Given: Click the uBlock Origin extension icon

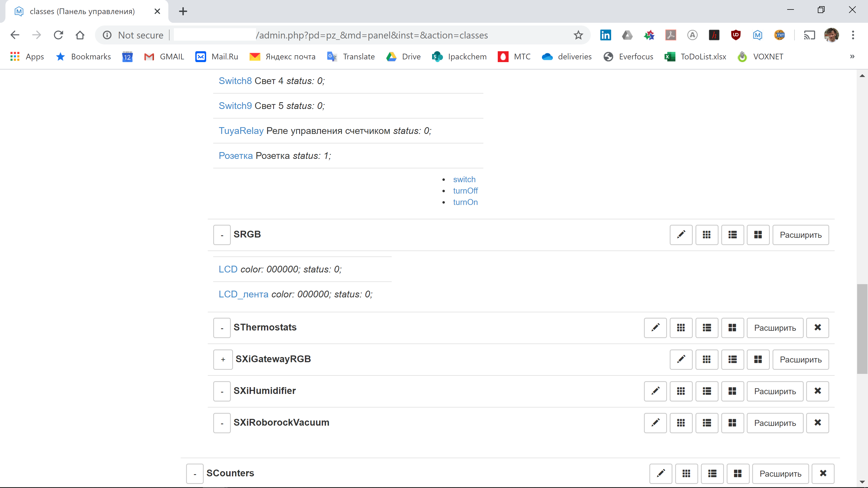Looking at the screenshot, I should point(736,35).
